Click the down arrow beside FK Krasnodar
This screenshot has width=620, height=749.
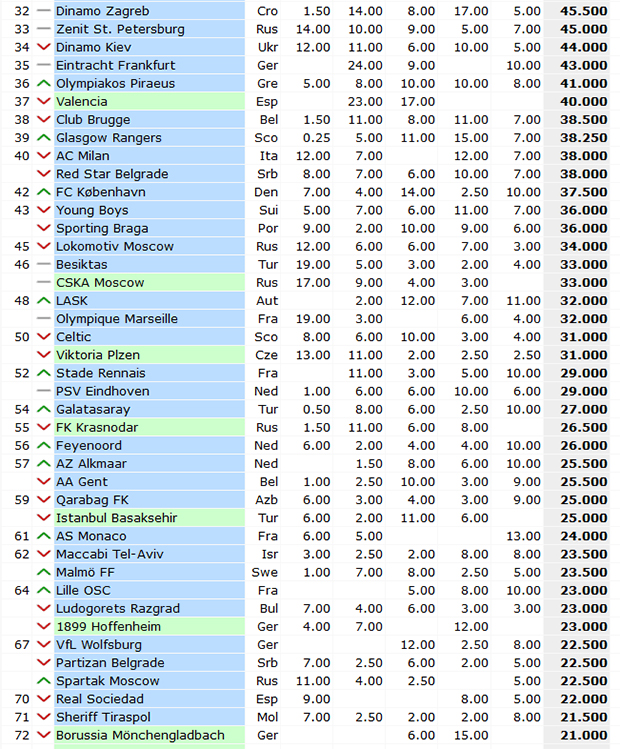point(43,428)
